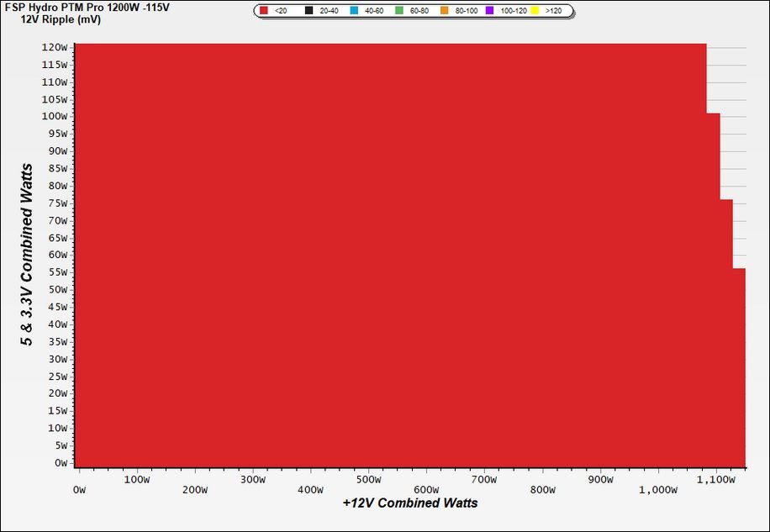Click the '<20' legend label

(281, 11)
